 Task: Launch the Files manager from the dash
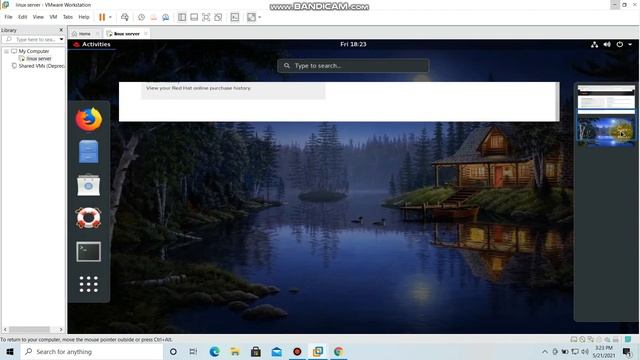[89, 152]
